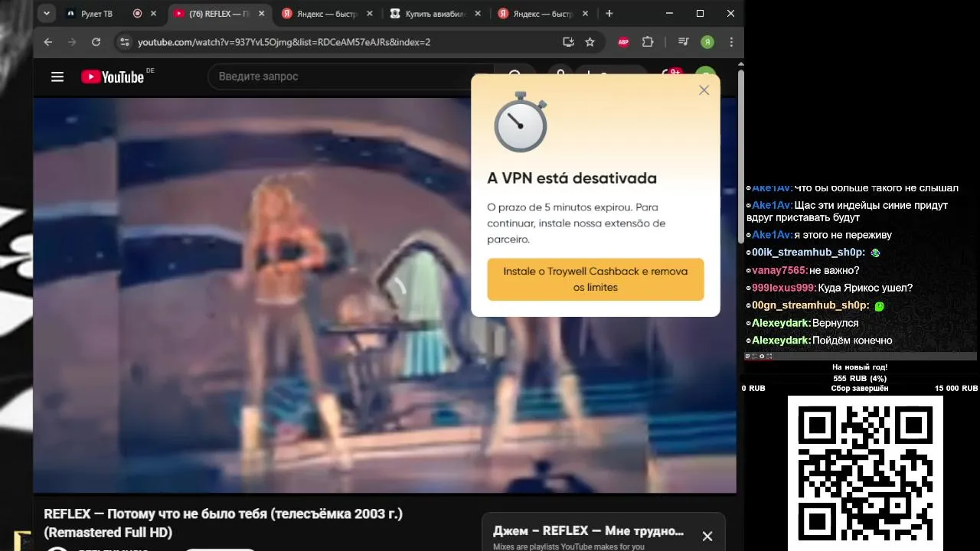Click the 00ik_streamhub_sh0p username
This screenshot has width=980, height=551.
[x=808, y=253]
